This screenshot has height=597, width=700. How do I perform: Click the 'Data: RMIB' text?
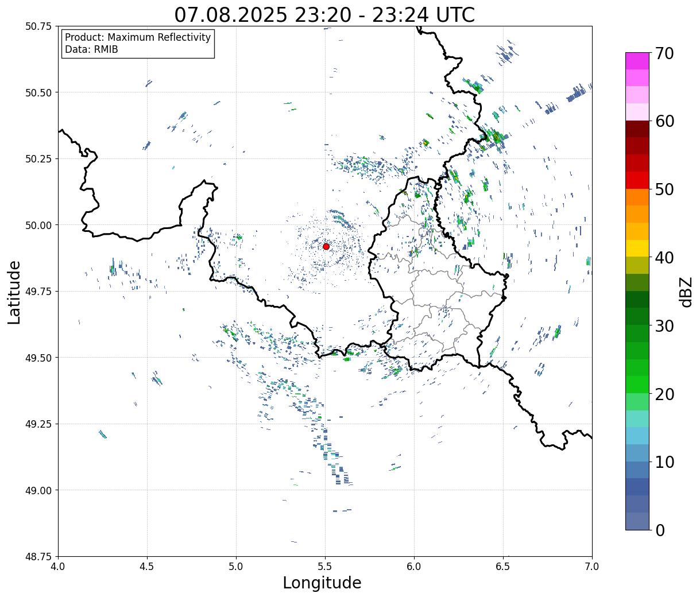(x=91, y=49)
